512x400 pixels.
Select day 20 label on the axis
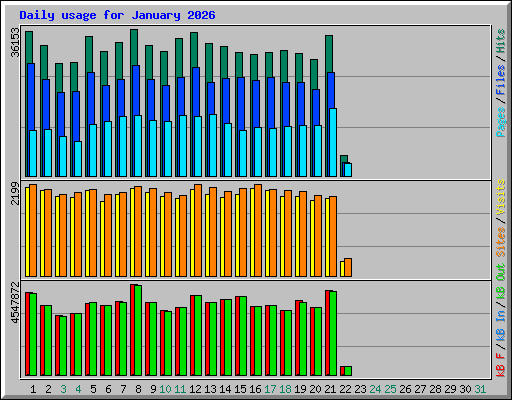315,389
